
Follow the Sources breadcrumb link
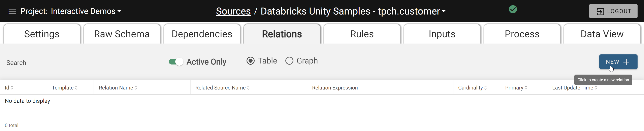(233, 11)
